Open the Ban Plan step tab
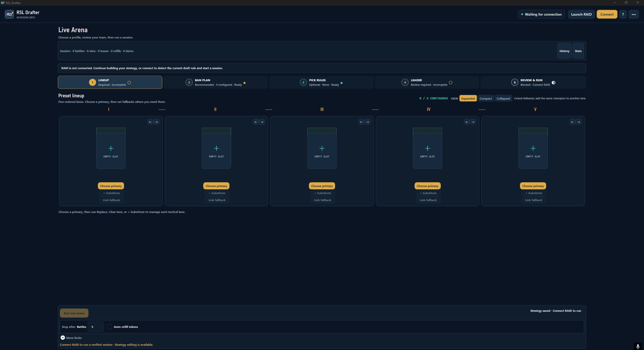The width and height of the screenshot is (644, 350). click(x=216, y=82)
